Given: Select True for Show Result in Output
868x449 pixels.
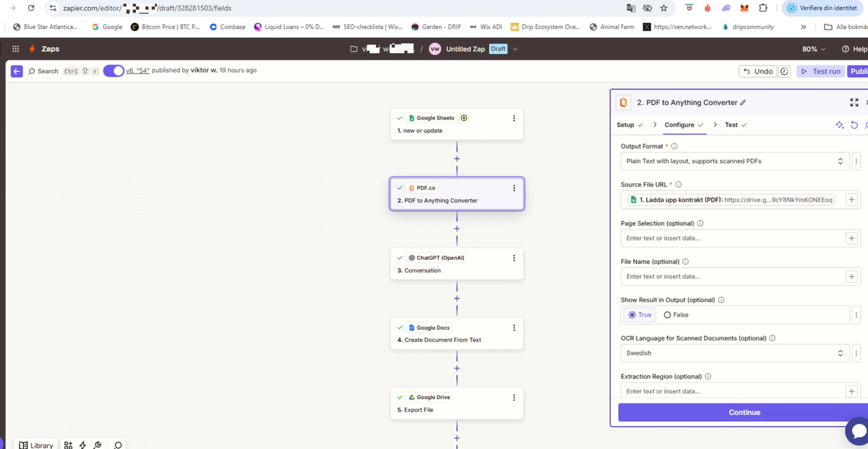Looking at the screenshot, I should (x=632, y=315).
